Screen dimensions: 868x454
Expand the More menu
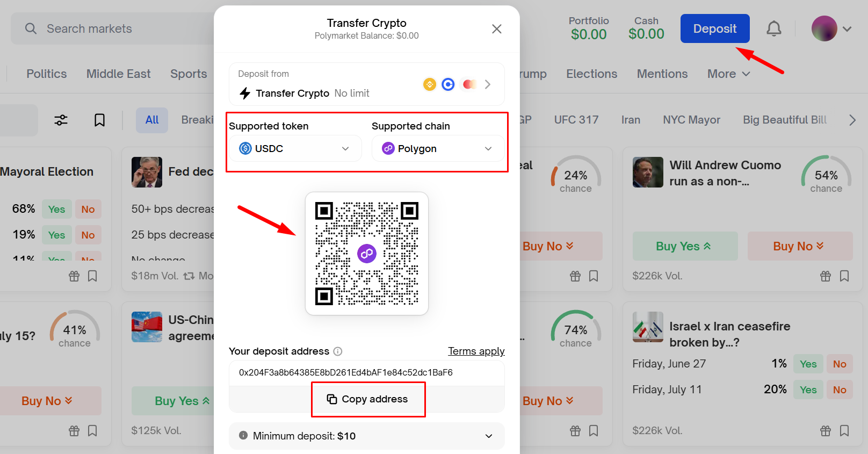tap(728, 74)
